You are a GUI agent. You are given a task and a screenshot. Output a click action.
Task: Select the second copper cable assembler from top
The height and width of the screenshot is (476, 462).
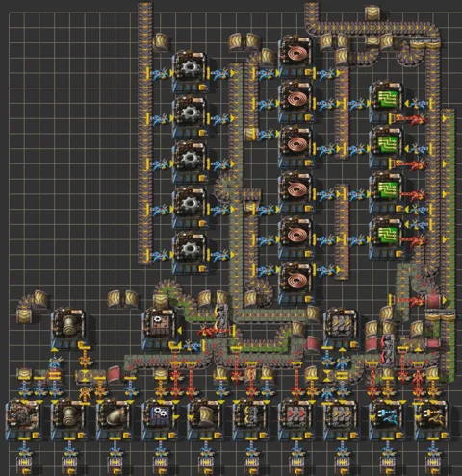tap(295, 101)
